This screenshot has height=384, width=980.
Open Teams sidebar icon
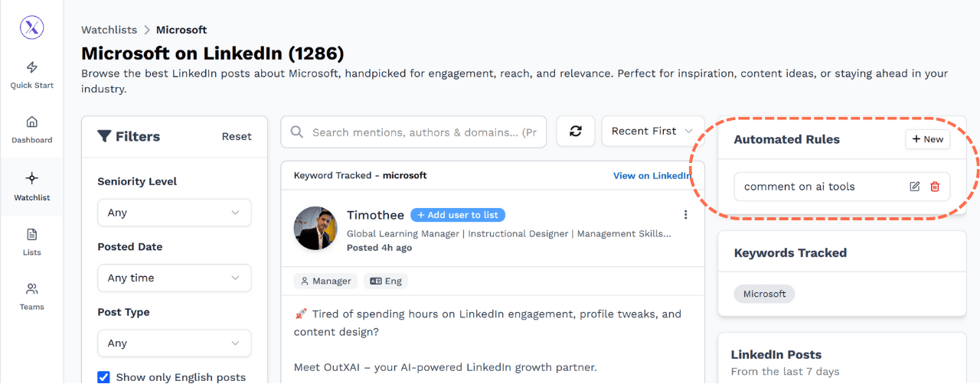(31, 289)
